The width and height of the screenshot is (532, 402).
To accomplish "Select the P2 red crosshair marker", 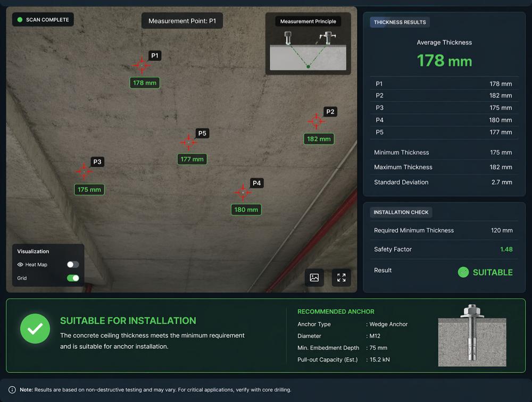I will pos(316,121).
